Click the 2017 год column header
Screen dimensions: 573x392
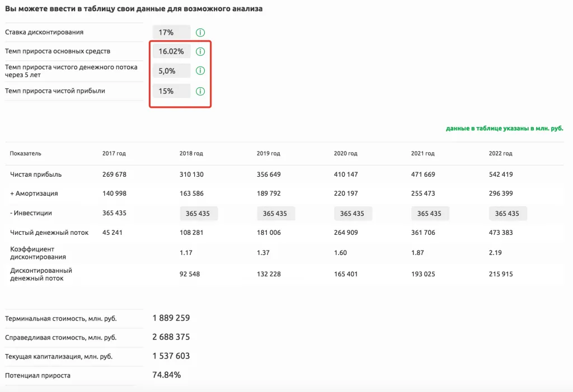tap(114, 154)
